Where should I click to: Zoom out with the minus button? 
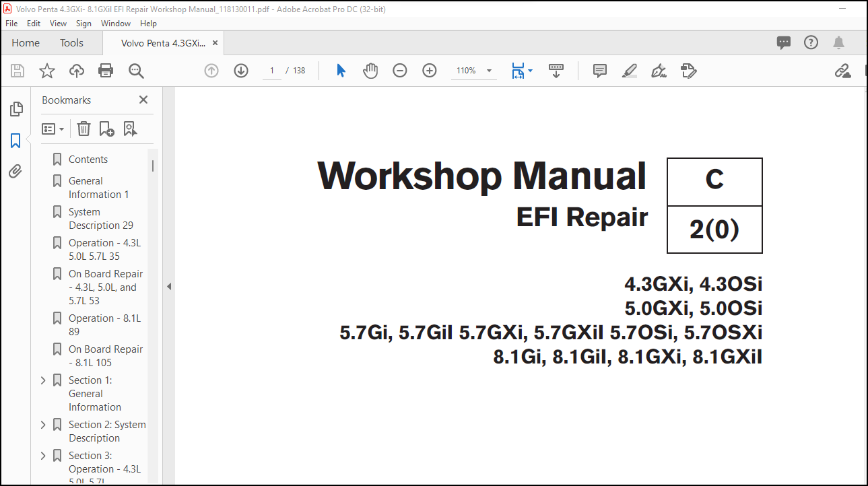tap(400, 71)
